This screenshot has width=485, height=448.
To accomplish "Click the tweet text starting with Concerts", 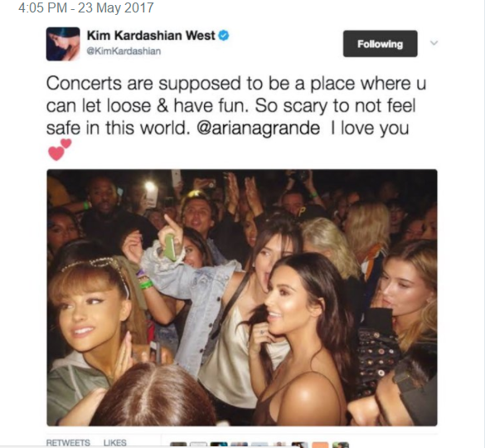I will 236,106.
